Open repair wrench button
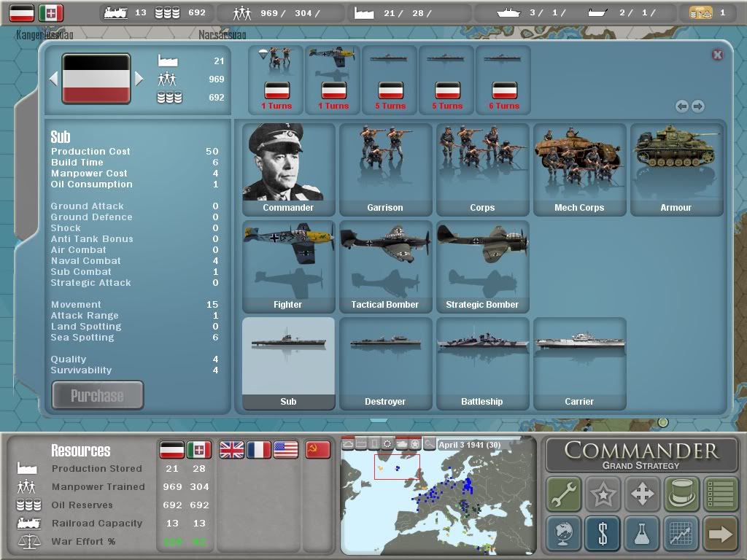The height and width of the screenshot is (560, 747). pos(564,494)
